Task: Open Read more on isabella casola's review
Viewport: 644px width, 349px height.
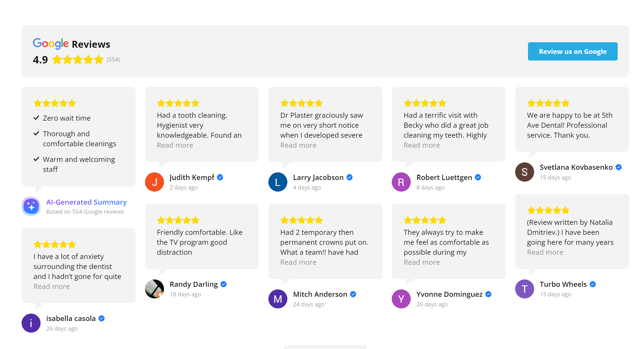Action: (x=51, y=287)
